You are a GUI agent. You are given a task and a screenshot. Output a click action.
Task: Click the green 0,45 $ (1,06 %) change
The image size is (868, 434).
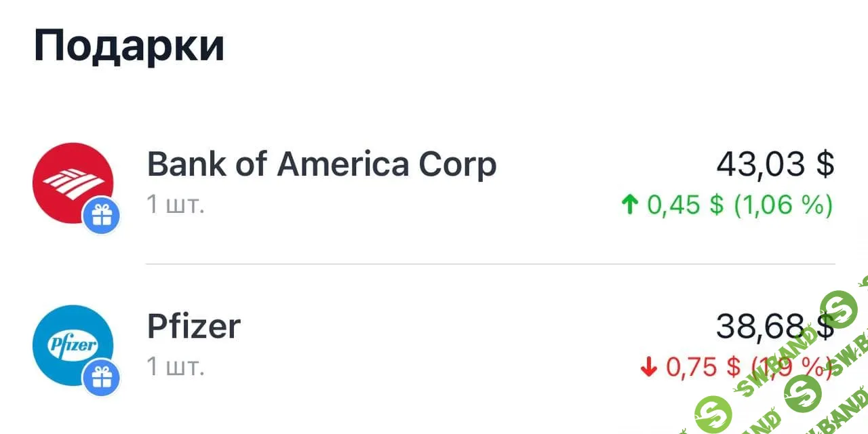click(739, 205)
